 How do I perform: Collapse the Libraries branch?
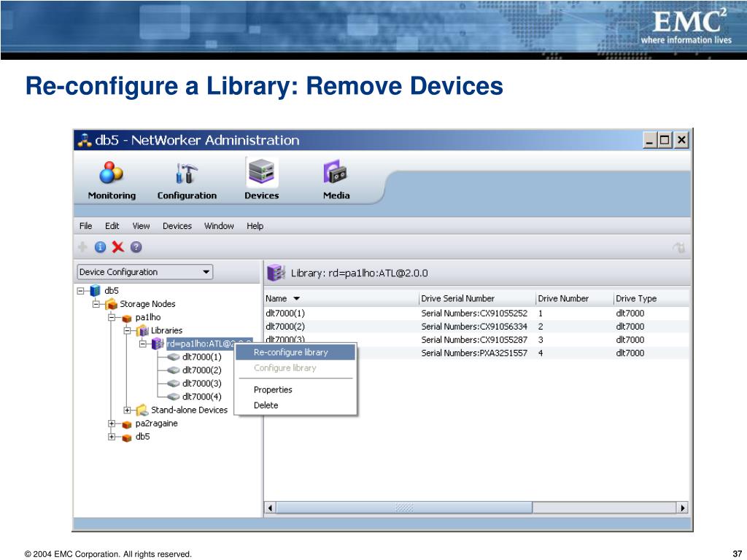tap(127, 330)
